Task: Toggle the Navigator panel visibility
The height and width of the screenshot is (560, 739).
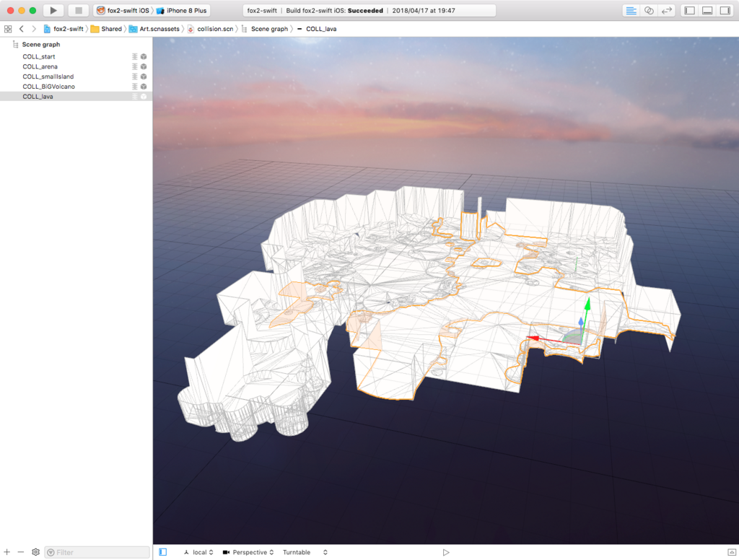Action: (x=689, y=11)
